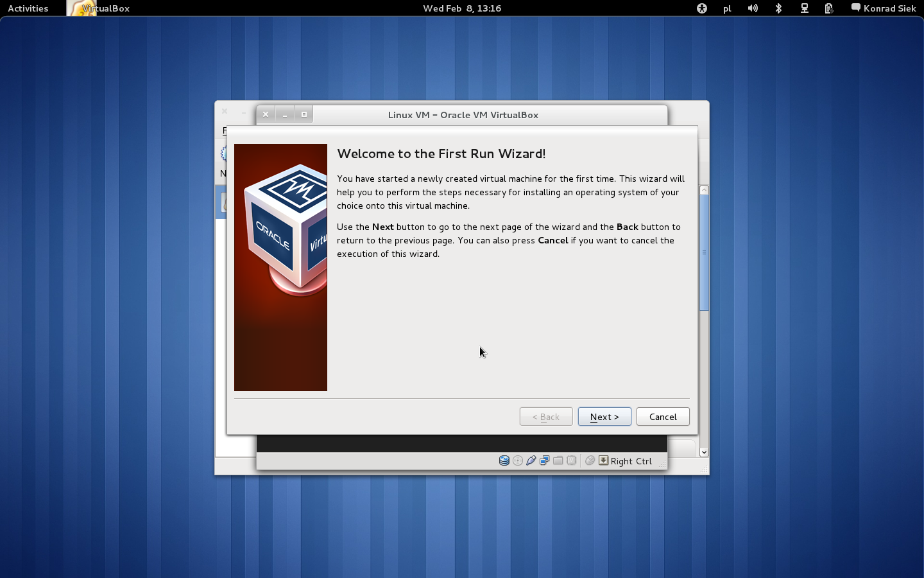Viewport: 924px width, 578px height.
Task: Click the scroll-down arrow of the Manager scrollbar
Action: click(x=704, y=452)
